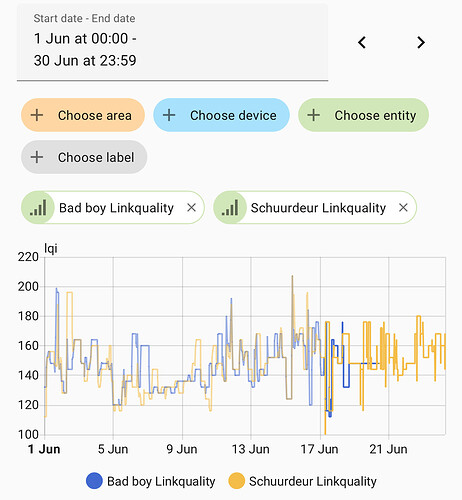Click the plus icon on Choose area

tap(37, 115)
